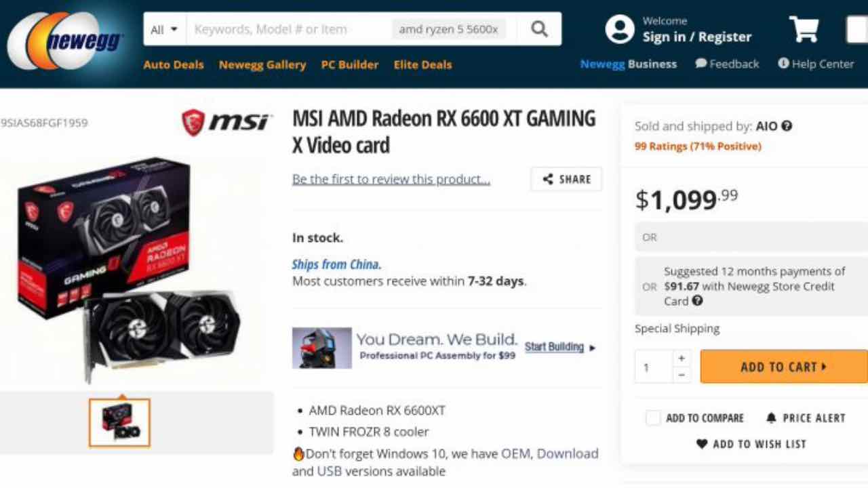
Task: Tick the Add to Compare checkbox
Action: tap(652, 418)
